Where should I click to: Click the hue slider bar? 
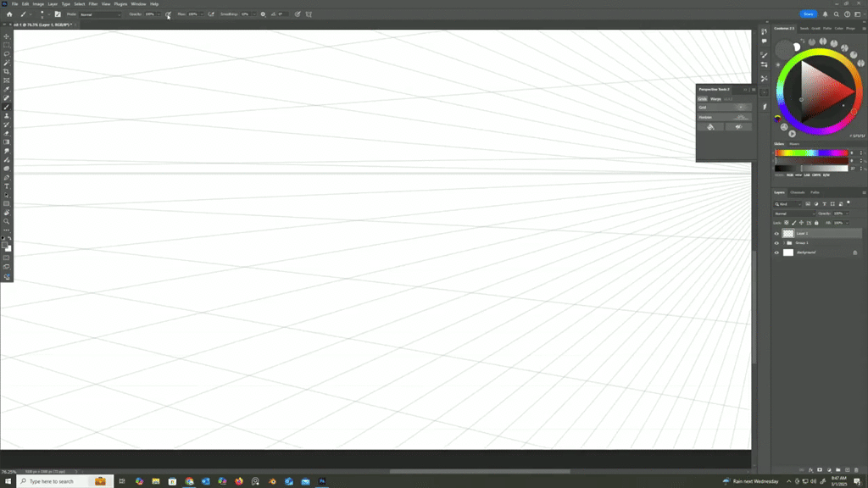pyautogui.click(x=811, y=152)
